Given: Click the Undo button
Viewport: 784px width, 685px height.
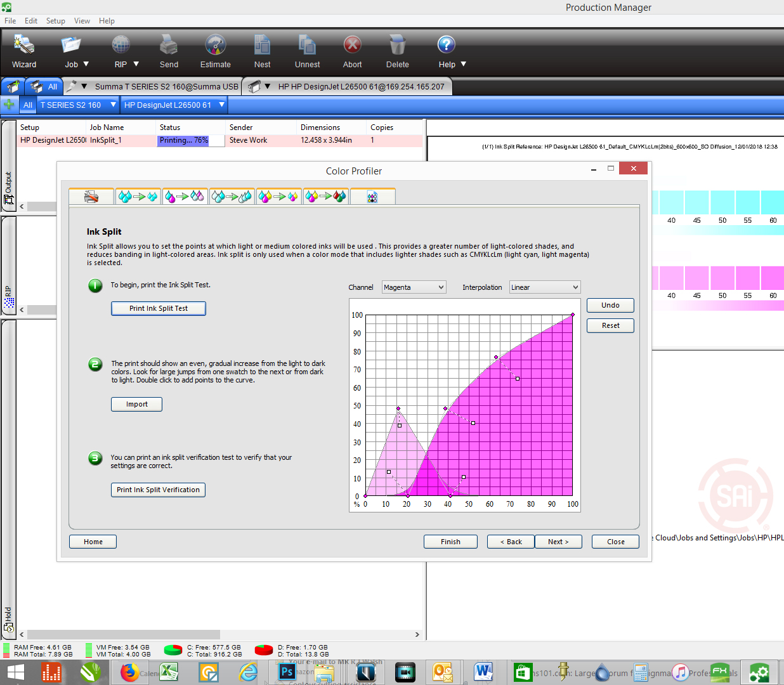Looking at the screenshot, I should click(610, 305).
